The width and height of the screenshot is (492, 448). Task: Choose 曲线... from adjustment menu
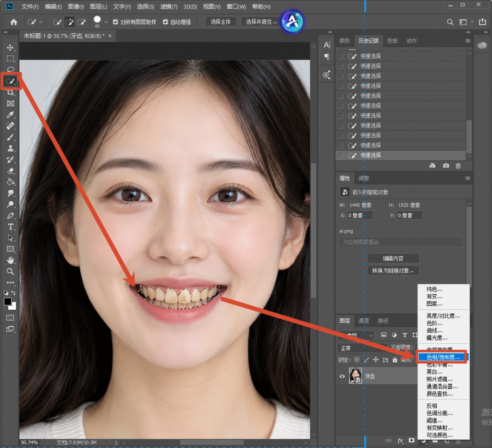pyautogui.click(x=434, y=330)
